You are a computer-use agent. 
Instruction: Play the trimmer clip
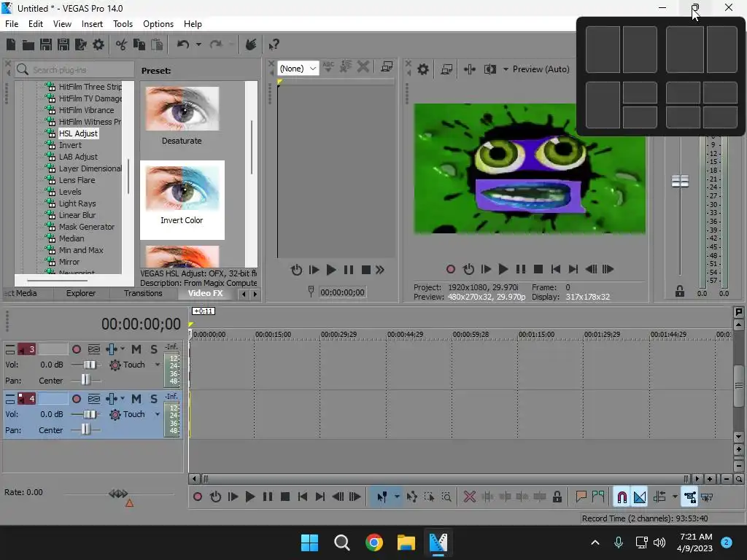tap(331, 270)
